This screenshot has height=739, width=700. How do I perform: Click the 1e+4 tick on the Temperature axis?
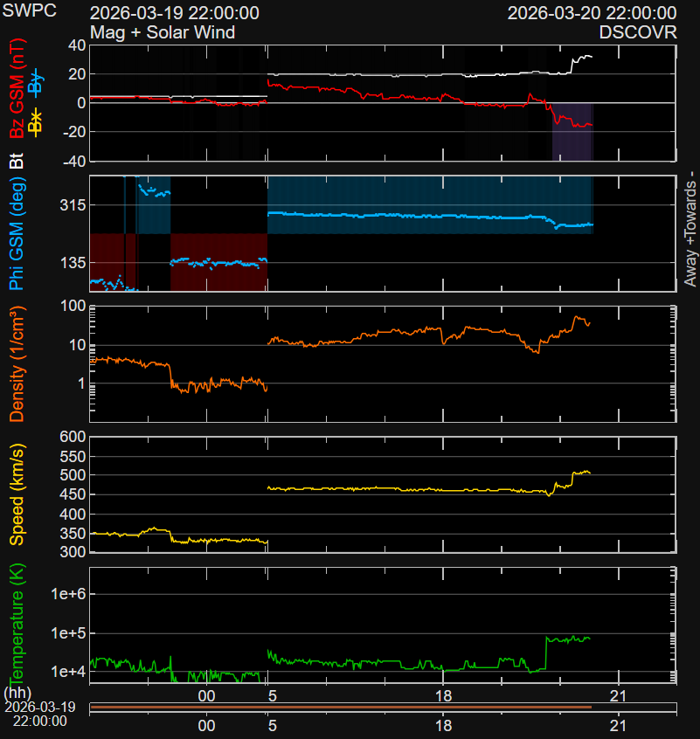(x=69, y=672)
